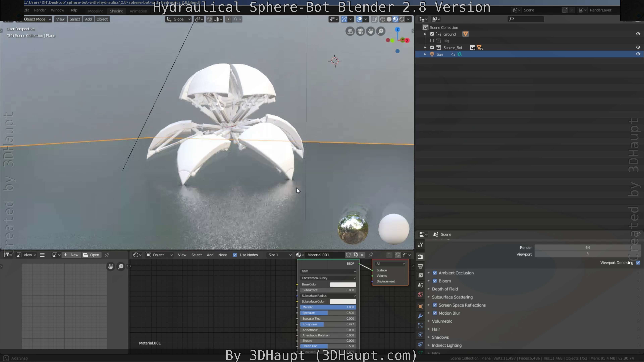Open Render properties tab
The width and height of the screenshot is (644, 362).
point(420,257)
